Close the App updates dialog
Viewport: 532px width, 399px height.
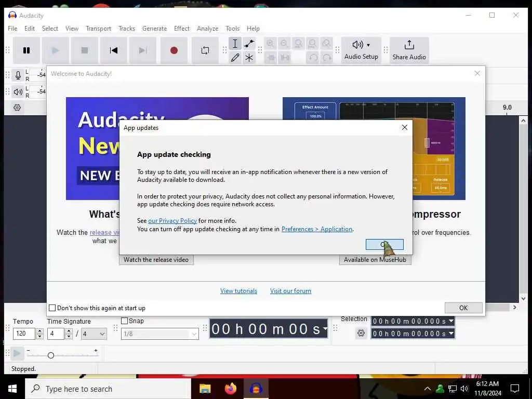pyautogui.click(x=404, y=127)
